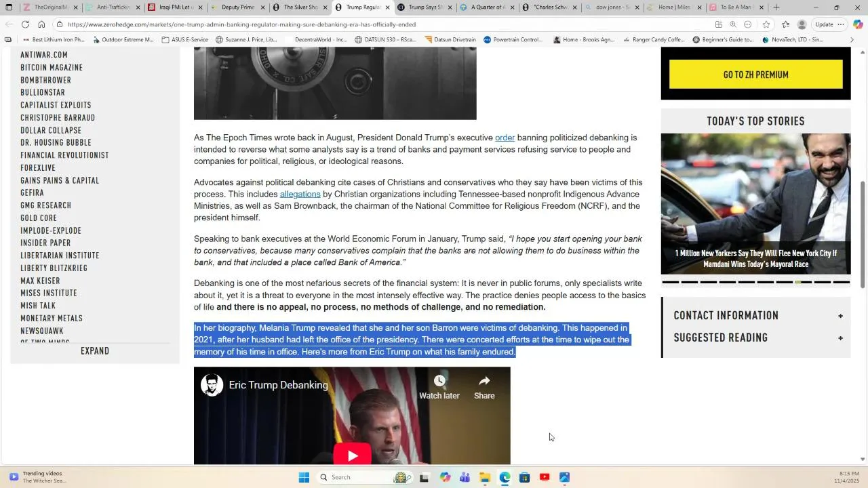
Task: Open the Windows Start menu
Action: pyautogui.click(x=304, y=477)
